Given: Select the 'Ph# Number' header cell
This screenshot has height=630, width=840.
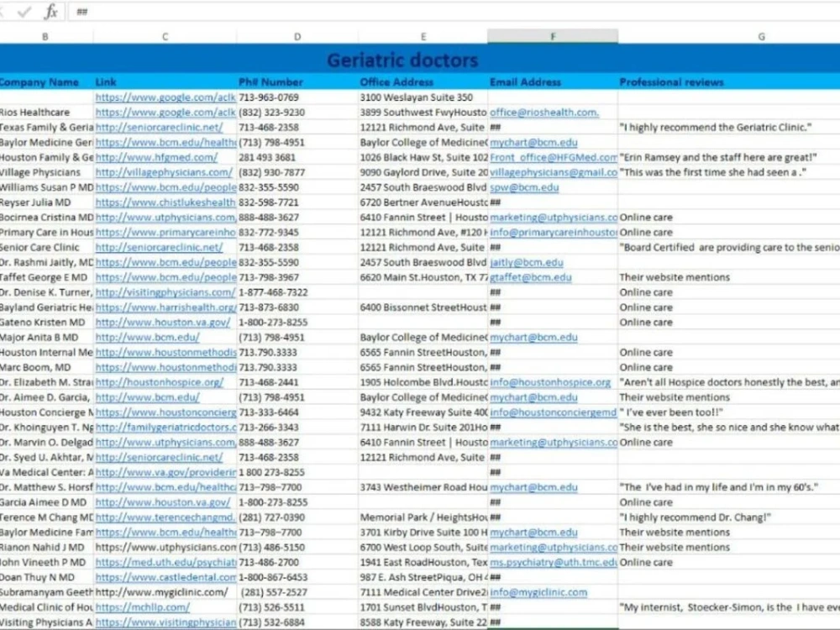Looking at the screenshot, I should pyautogui.click(x=297, y=82).
